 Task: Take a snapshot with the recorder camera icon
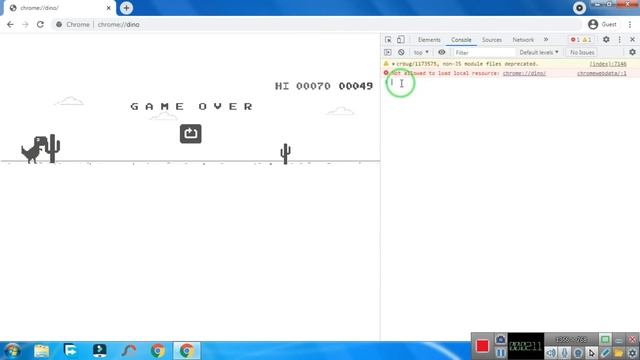(x=500, y=340)
